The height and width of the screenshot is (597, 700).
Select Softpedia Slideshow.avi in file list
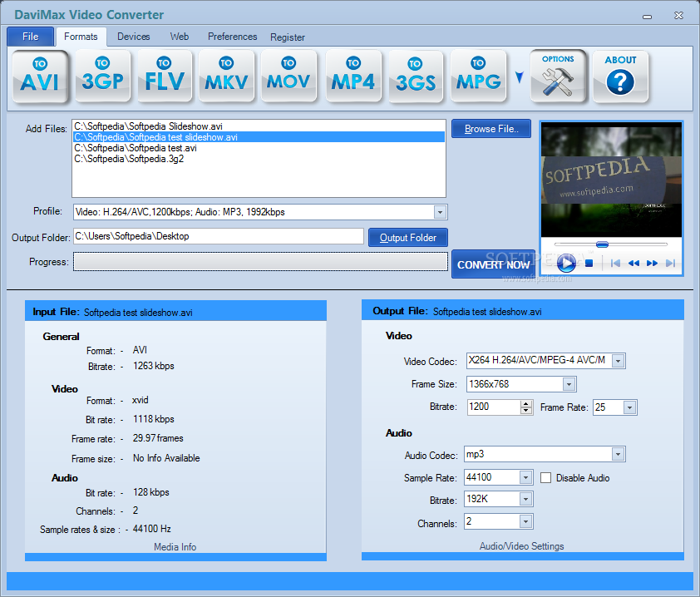tap(259, 126)
